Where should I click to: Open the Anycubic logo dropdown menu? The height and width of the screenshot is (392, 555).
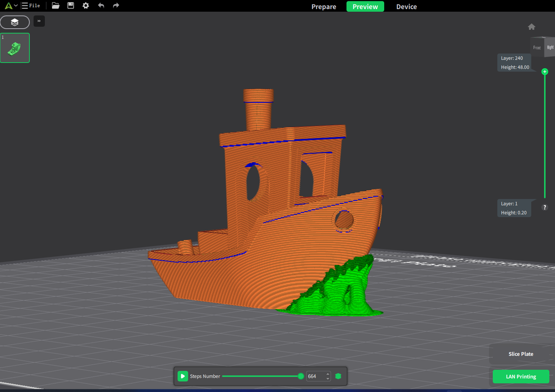(11, 6)
